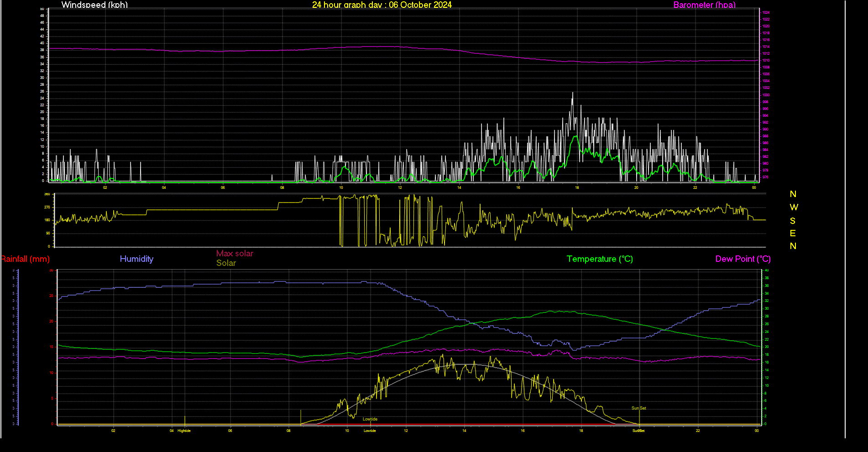Click the yellow 'Solar' legend label

coord(226,263)
